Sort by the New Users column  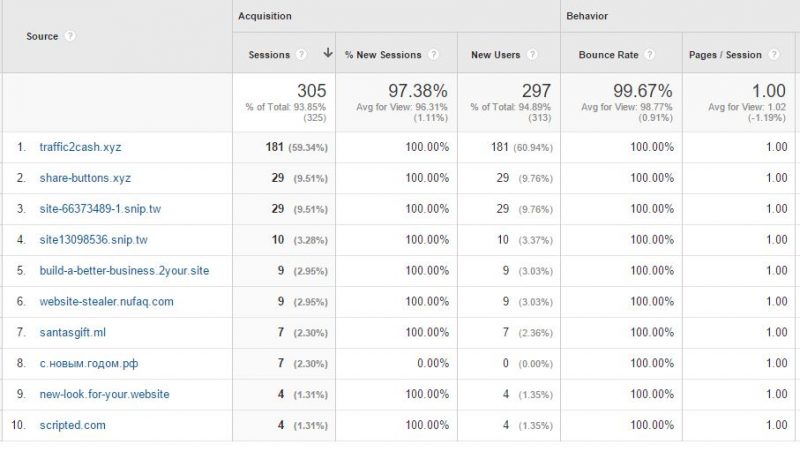tap(495, 55)
